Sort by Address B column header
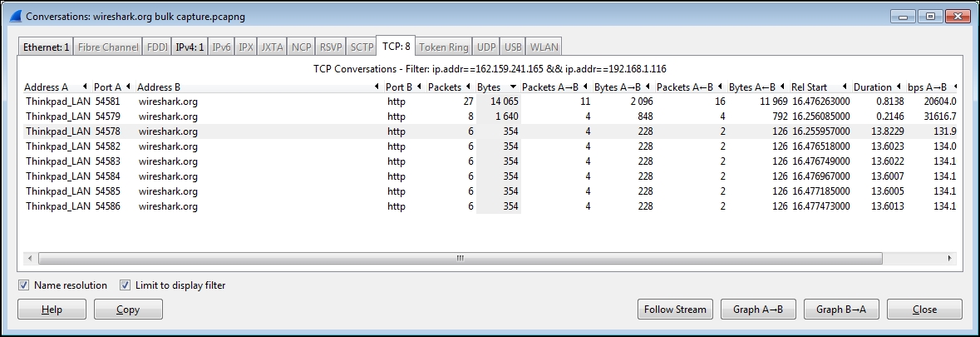This screenshot has width=980, height=337. point(259,87)
